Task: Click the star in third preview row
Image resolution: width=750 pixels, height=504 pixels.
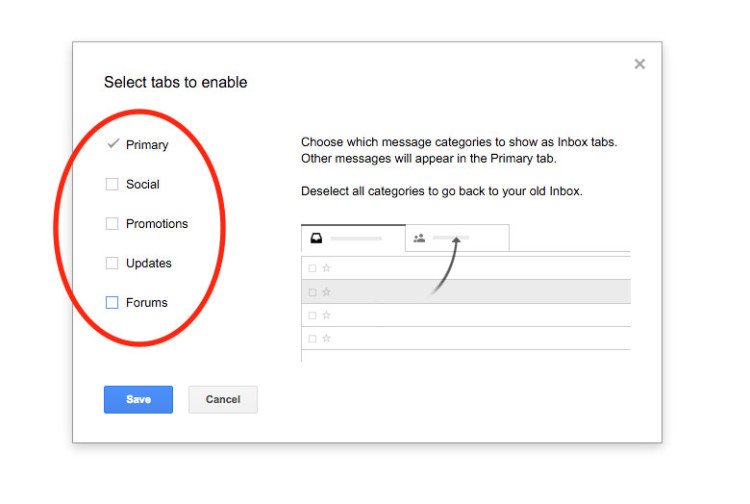Action: [x=326, y=315]
